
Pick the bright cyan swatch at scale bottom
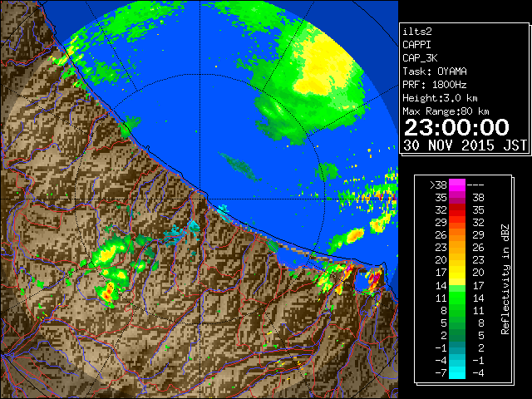click(457, 373)
